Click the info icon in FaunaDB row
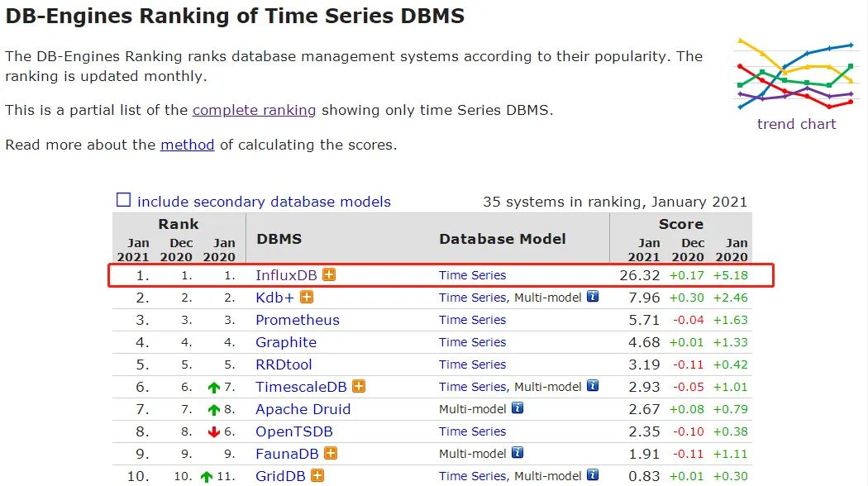 pos(517,452)
